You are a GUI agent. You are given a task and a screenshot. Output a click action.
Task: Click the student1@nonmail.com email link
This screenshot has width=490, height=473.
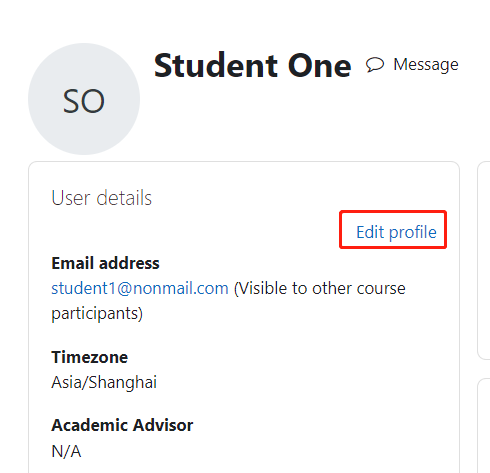pos(140,288)
